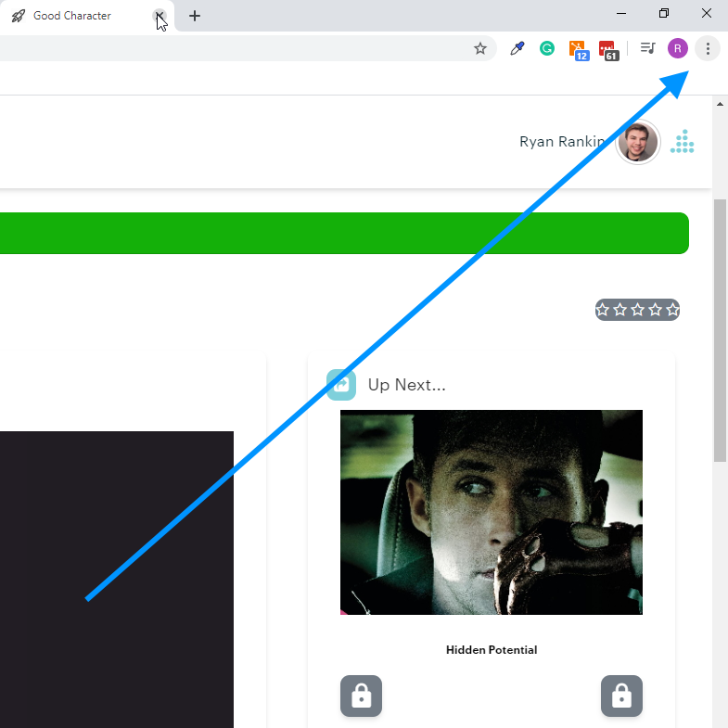Click the teal dots icon beside profile photo
This screenshot has height=728, width=728.
coord(683,141)
